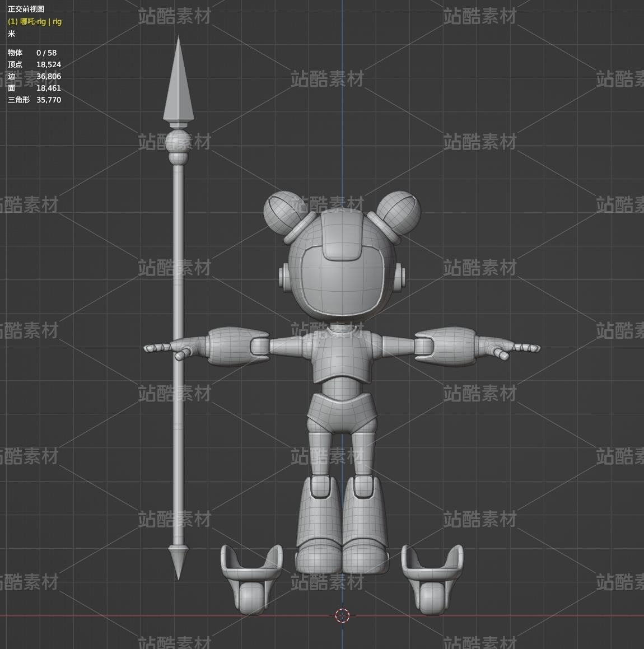Select the round waist joint segment
644x649 pixels.
(x=342, y=389)
